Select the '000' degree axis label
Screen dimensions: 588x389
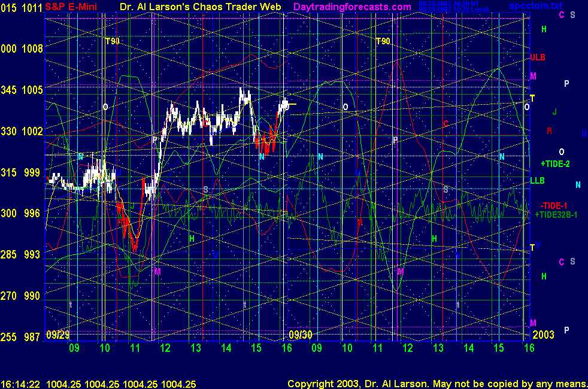click(8, 48)
